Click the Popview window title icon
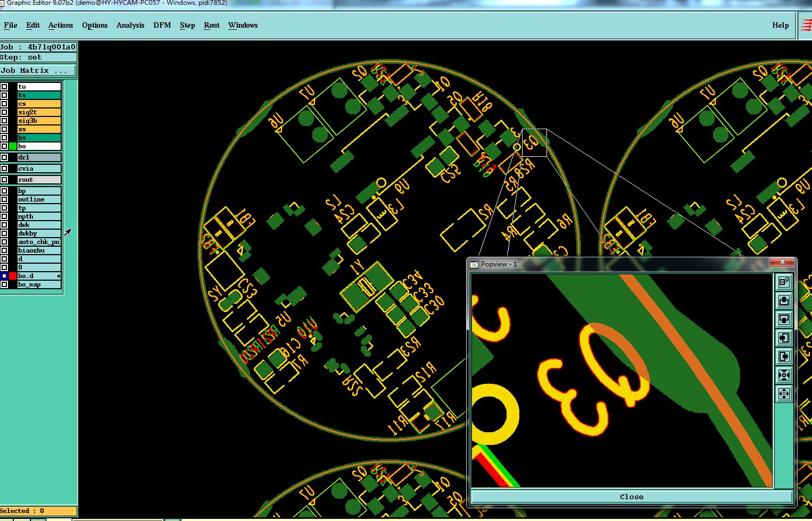 click(475, 264)
